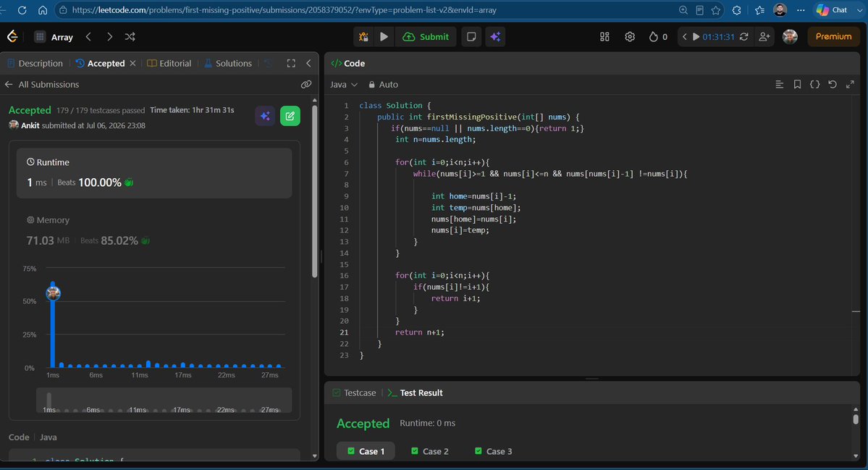
Task: Click the bookmark icon in editor
Action: click(x=797, y=84)
